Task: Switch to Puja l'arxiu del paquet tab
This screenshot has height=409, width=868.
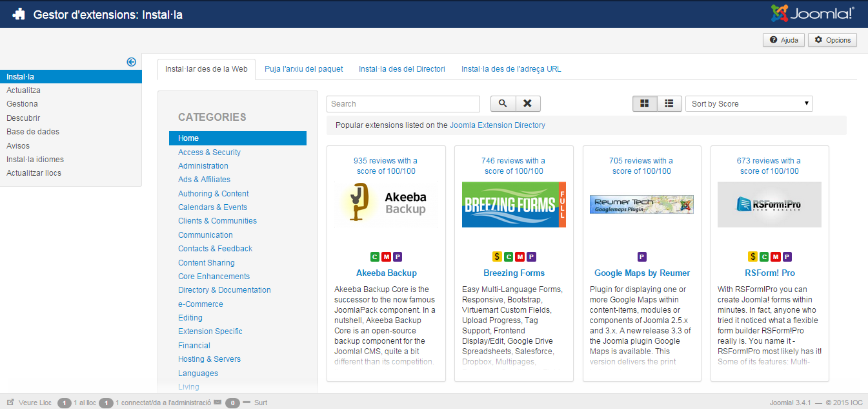Action: click(x=303, y=69)
